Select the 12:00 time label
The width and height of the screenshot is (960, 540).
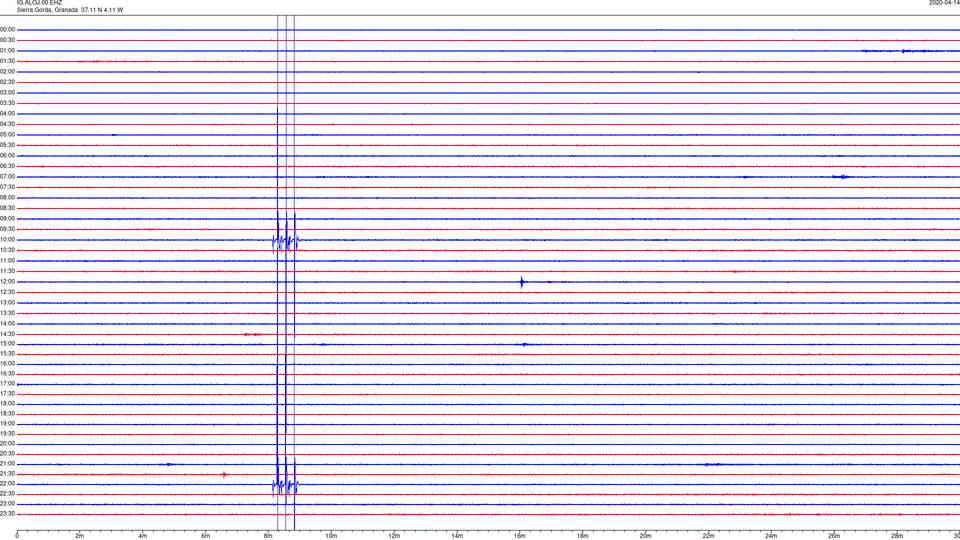pyautogui.click(x=7, y=282)
